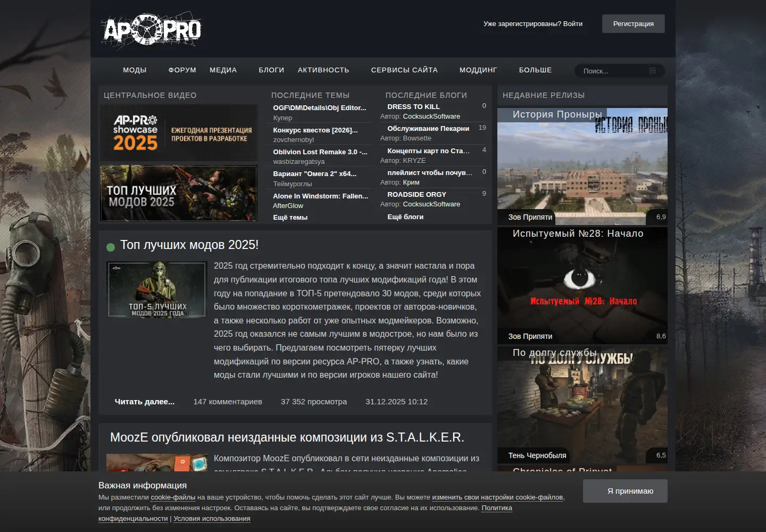Open the МОДДИНГ menu
766x532 pixels.
[x=478, y=70]
